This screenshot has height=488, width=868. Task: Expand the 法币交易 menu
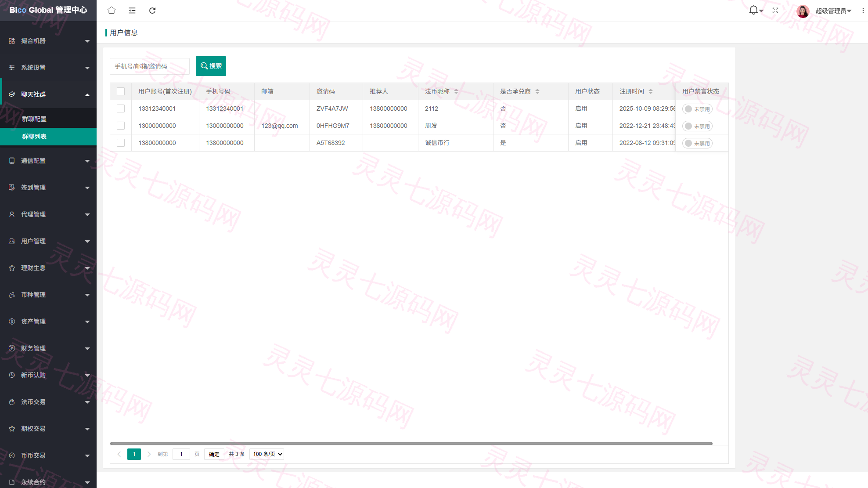[48, 402]
